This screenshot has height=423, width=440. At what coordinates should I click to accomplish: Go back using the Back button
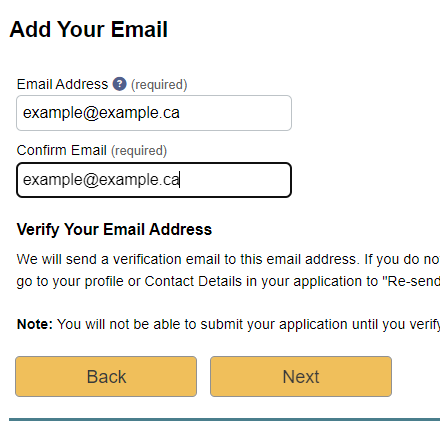coord(106,377)
